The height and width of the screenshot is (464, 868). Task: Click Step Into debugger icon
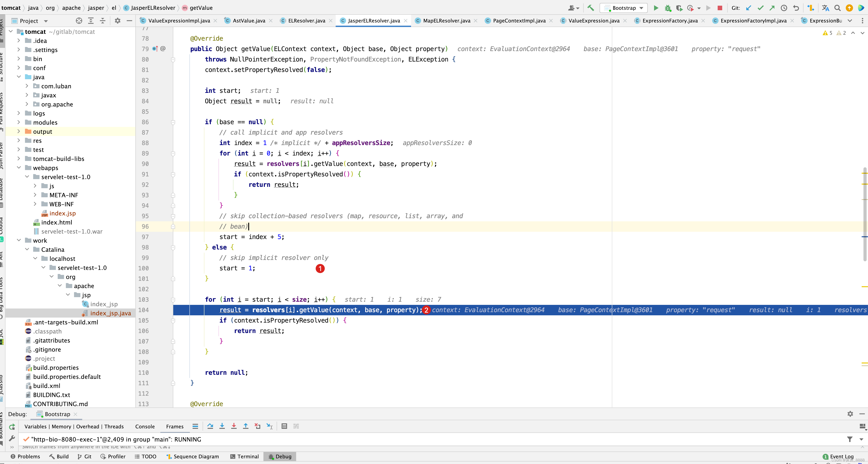click(222, 426)
